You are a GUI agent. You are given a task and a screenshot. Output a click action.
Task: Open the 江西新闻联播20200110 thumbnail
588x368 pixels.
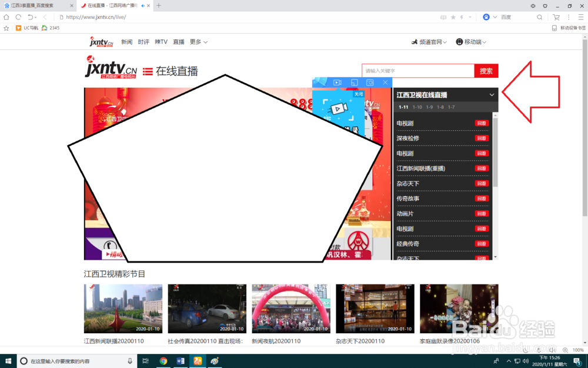[x=123, y=309]
